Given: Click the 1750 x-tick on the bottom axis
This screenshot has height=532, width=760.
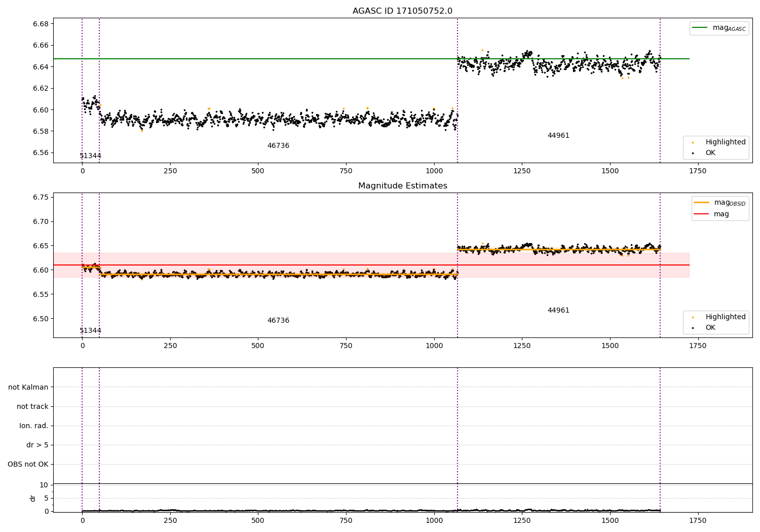Looking at the screenshot, I should (x=698, y=521).
